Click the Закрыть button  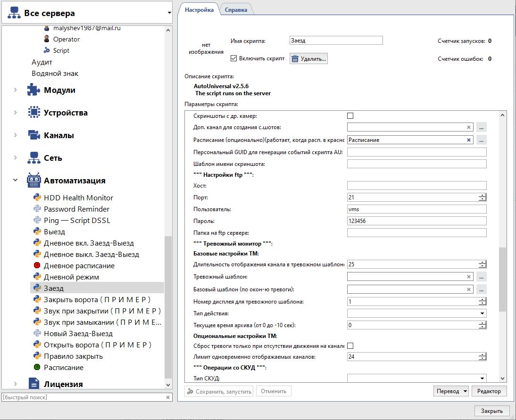[x=491, y=411]
